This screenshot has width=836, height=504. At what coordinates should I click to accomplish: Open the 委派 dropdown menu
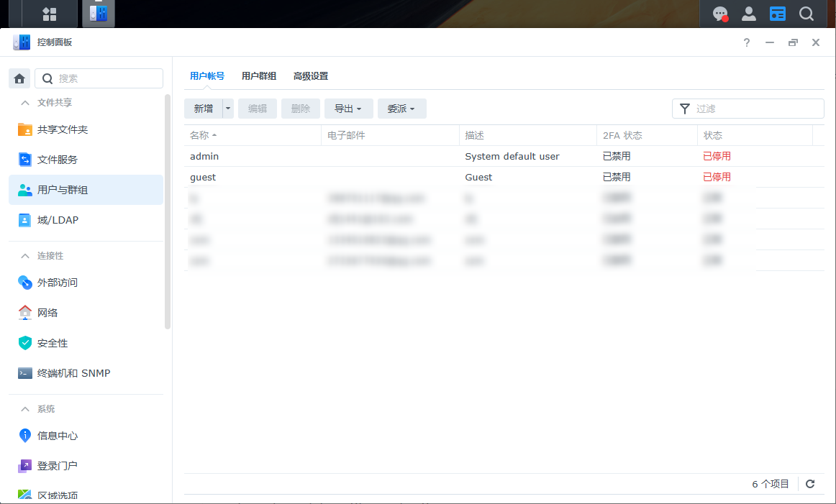click(401, 109)
